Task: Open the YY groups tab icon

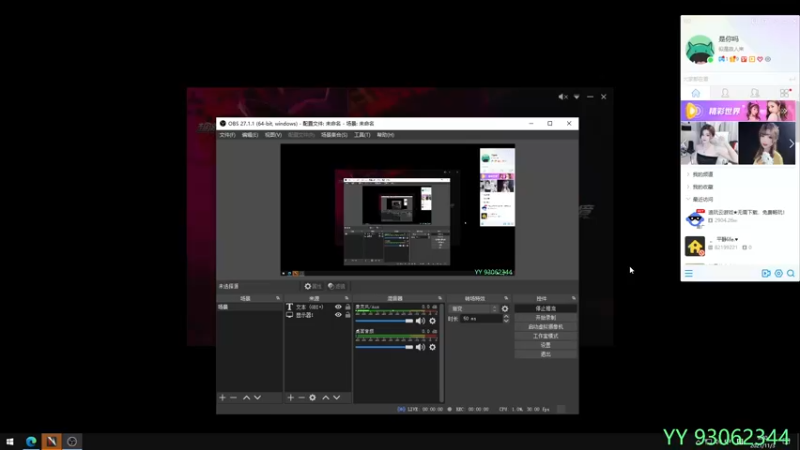Action: coord(755,93)
